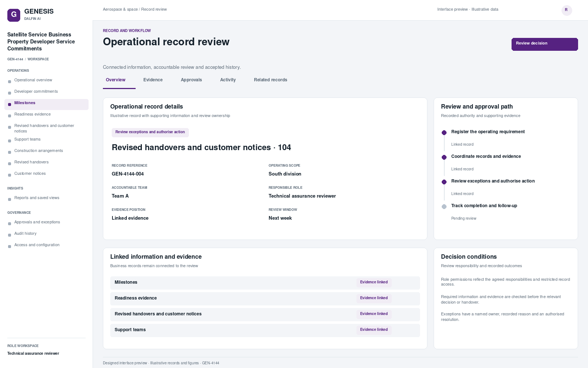Click Evidence linked badge for Readiness evidence
Image resolution: width=588 pixels, height=368 pixels.
(x=374, y=298)
